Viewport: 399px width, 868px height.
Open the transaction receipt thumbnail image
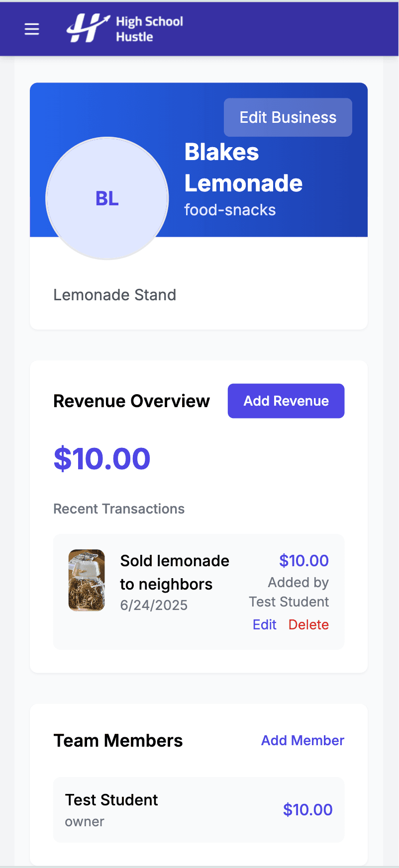(x=87, y=580)
